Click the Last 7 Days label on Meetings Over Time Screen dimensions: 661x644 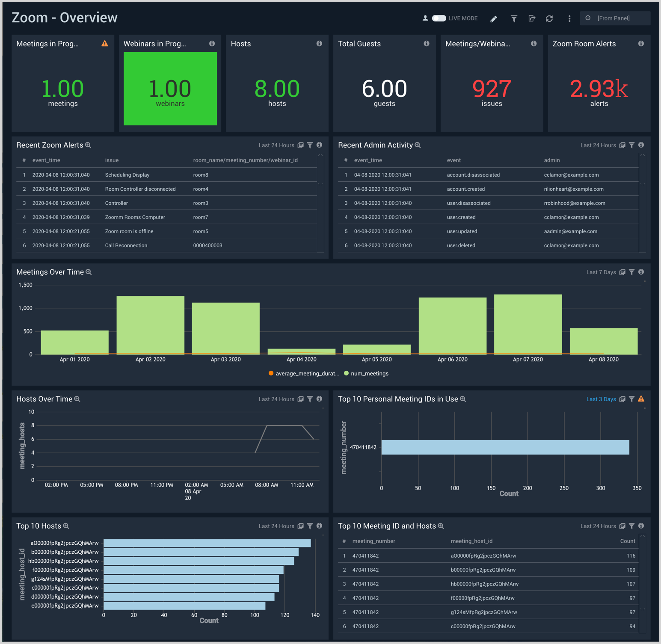pyautogui.click(x=601, y=272)
